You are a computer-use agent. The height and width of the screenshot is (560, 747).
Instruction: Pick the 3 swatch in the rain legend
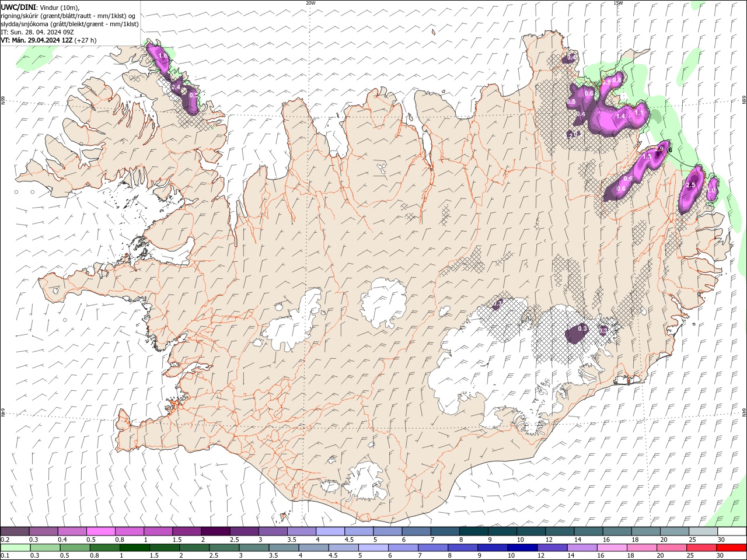(x=254, y=548)
